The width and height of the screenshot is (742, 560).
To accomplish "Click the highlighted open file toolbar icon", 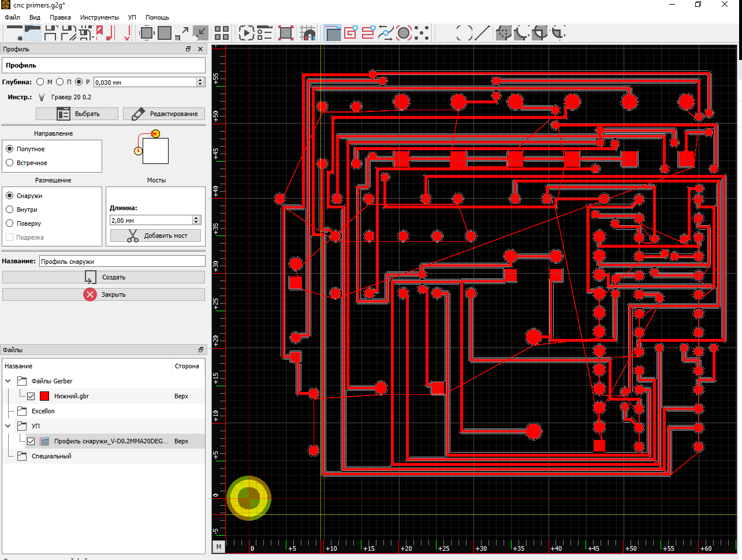I will (x=33, y=33).
